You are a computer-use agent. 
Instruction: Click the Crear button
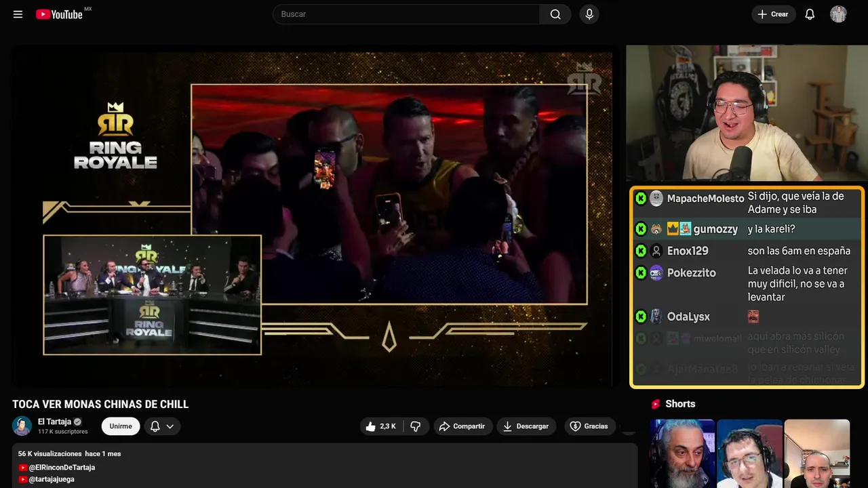coord(773,14)
